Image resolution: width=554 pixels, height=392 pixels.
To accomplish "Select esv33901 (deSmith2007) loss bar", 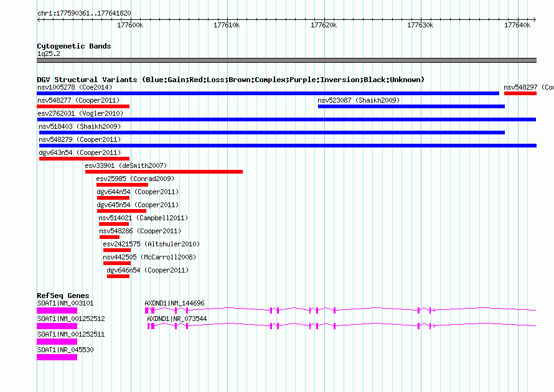I will 164,172.
